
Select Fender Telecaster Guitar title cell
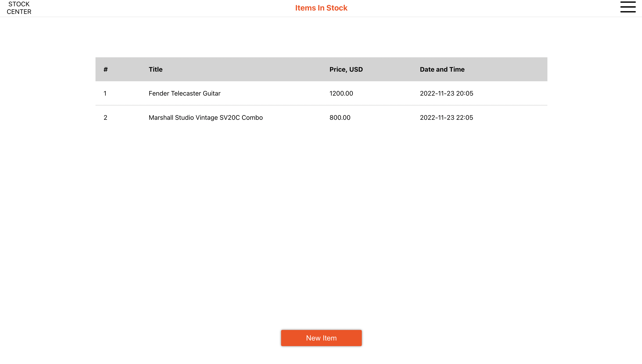pyautogui.click(x=184, y=93)
